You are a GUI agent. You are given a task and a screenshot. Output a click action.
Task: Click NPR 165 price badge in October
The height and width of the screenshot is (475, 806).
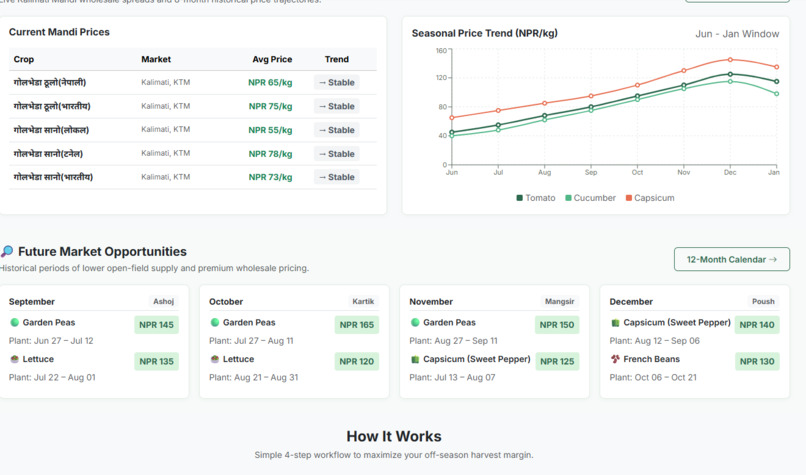pyautogui.click(x=357, y=325)
